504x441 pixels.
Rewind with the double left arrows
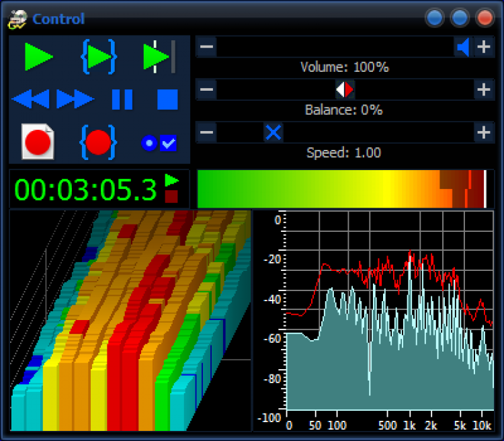tap(30, 99)
